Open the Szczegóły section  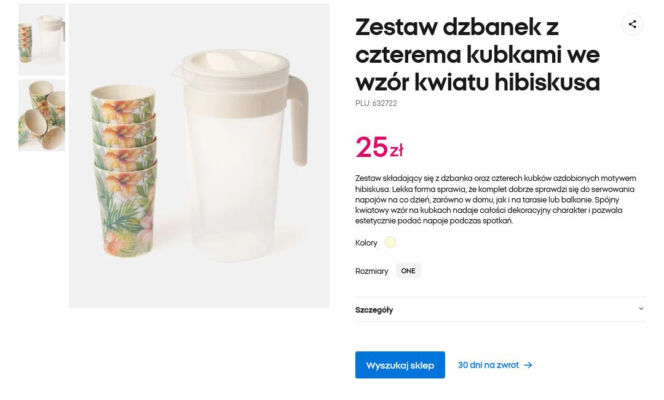pos(374,310)
